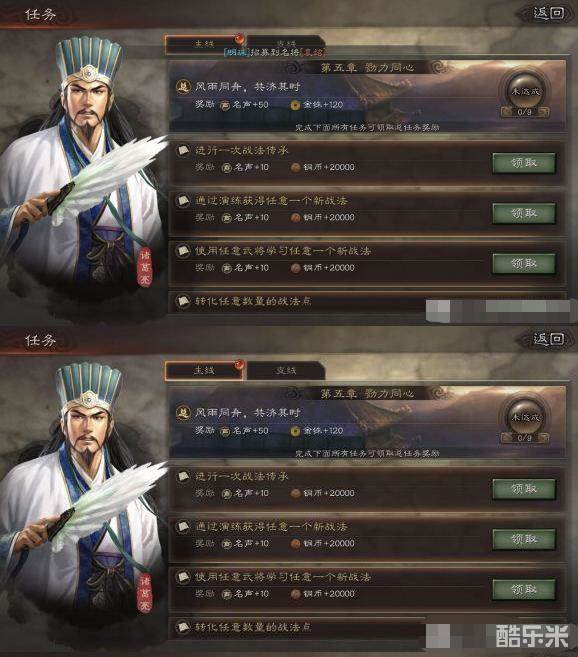Claim 使用任意武将学习 reward in lower screen

point(524,590)
